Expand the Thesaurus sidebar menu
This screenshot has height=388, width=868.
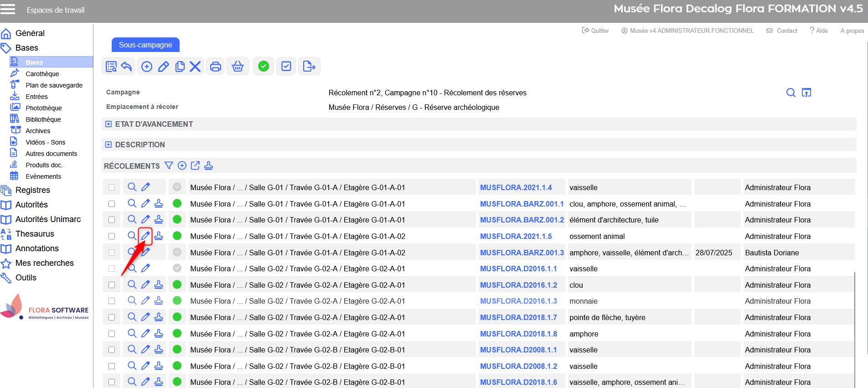point(35,234)
